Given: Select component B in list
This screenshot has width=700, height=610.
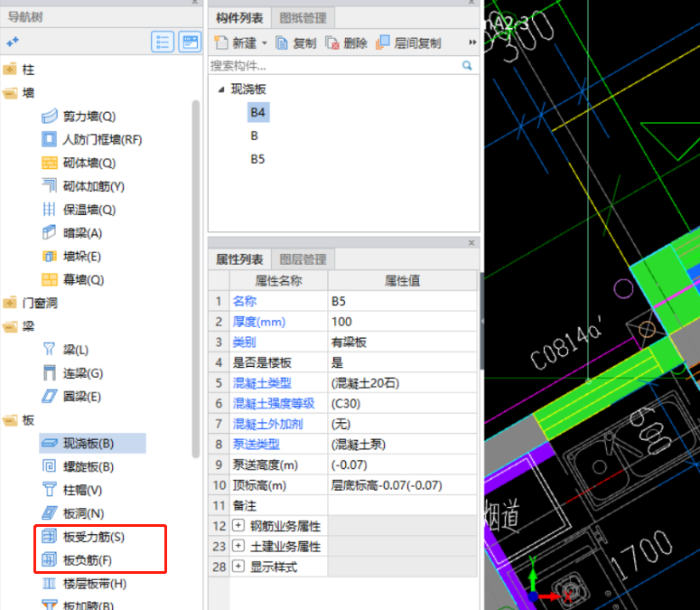Looking at the screenshot, I should coord(255,136).
